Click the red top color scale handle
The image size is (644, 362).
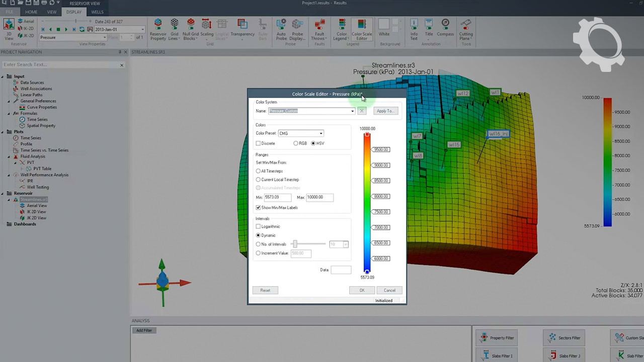367,135
